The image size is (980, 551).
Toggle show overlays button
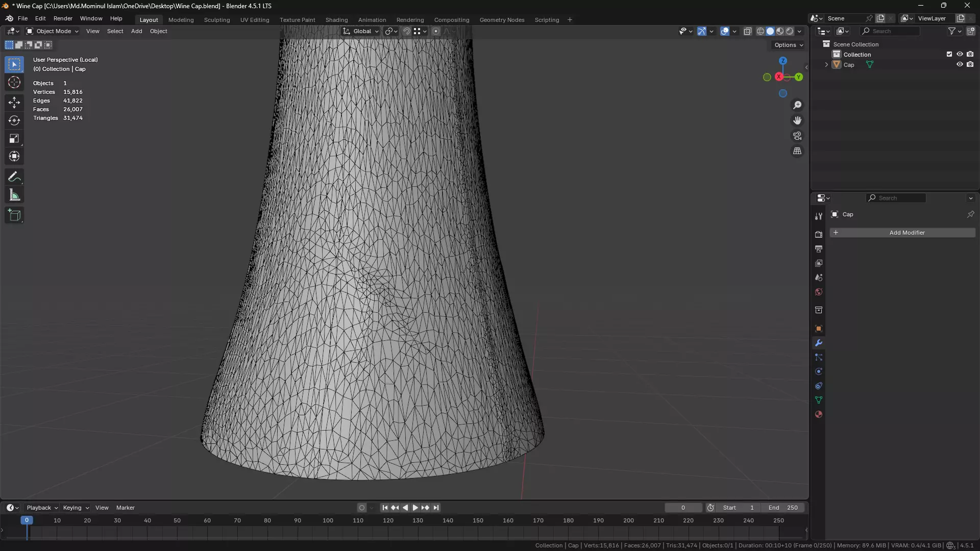[725, 31]
